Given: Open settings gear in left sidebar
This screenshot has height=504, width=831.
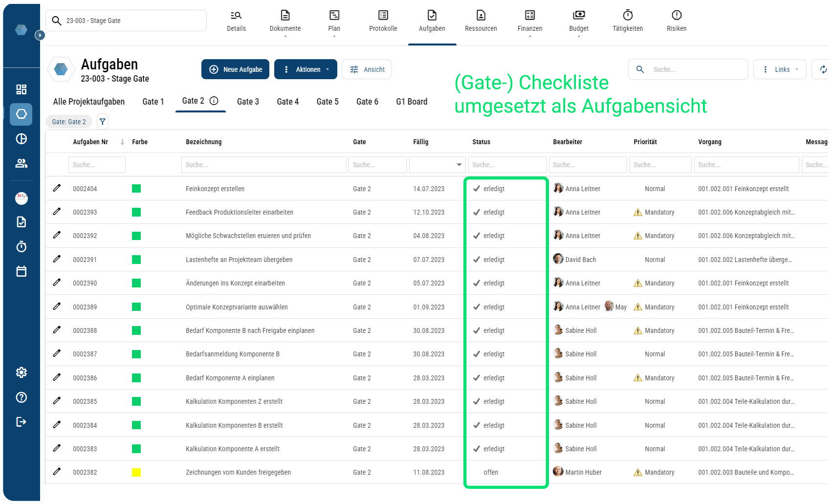Looking at the screenshot, I should click(21, 373).
